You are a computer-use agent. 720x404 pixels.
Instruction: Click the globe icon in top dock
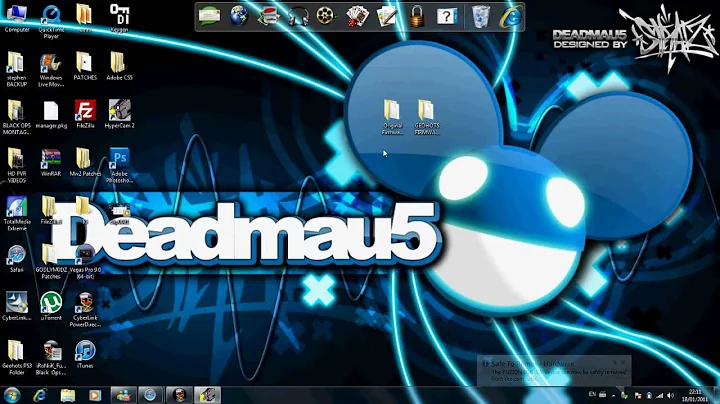pos(239,17)
